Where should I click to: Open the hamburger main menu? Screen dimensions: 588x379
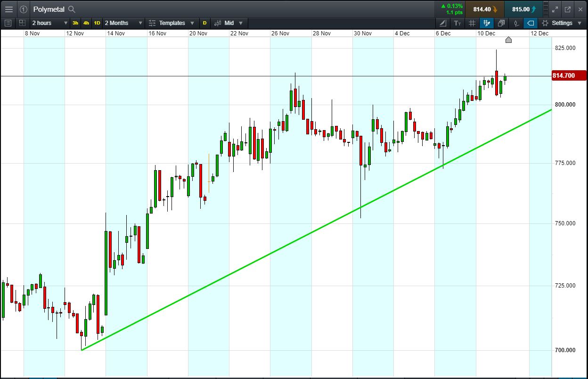8,9
